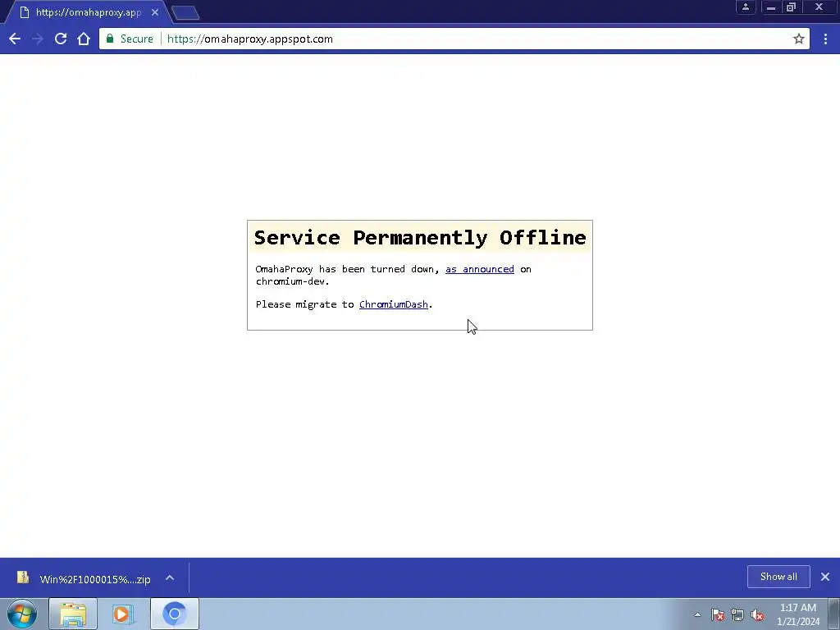Click the muted volume tray icon
This screenshot has width=840, height=630.
(x=757, y=614)
